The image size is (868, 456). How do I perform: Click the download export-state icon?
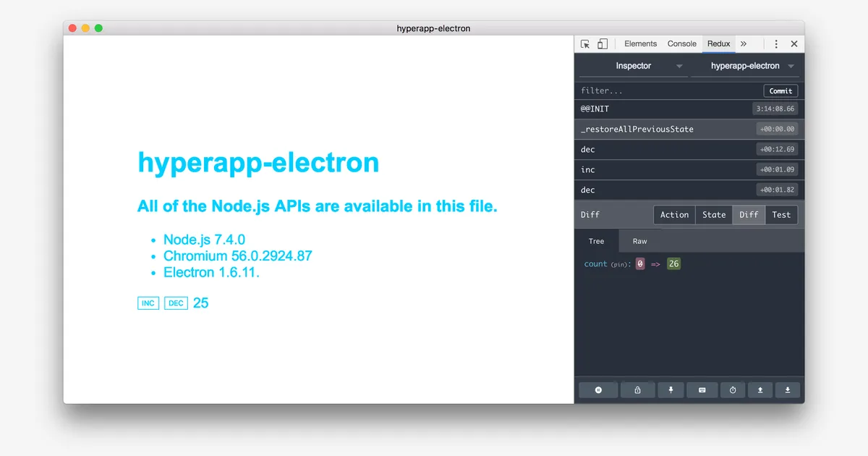[x=788, y=390]
